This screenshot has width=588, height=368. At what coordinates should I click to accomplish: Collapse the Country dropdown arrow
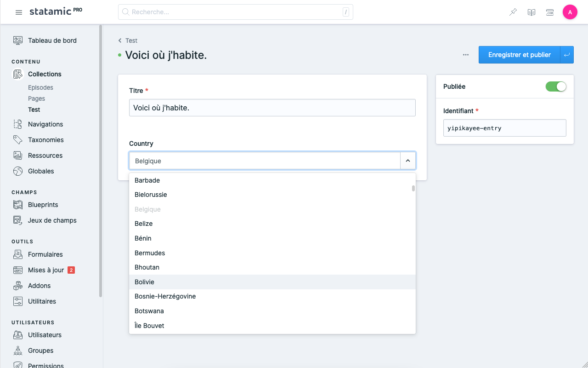(x=408, y=161)
